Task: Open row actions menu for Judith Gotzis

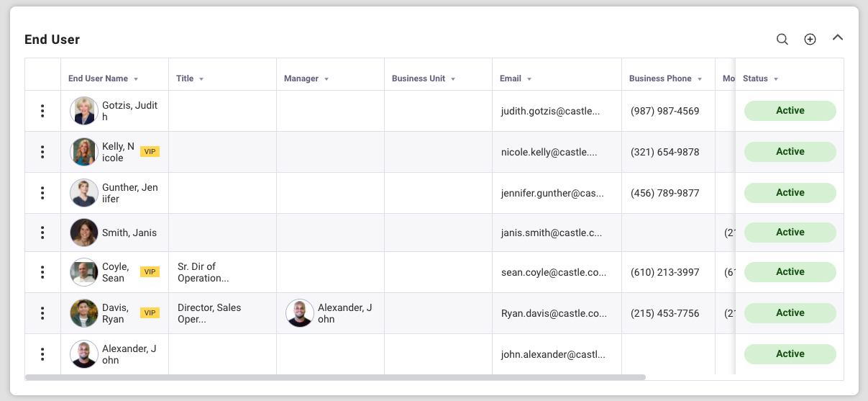Action: click(42, 111)
